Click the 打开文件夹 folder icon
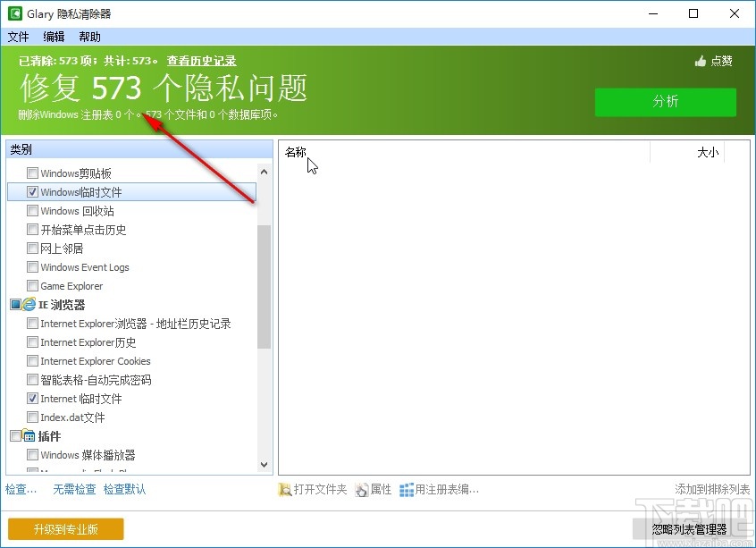This screenshot has width=756, height=548. click(x=285, y=490)
